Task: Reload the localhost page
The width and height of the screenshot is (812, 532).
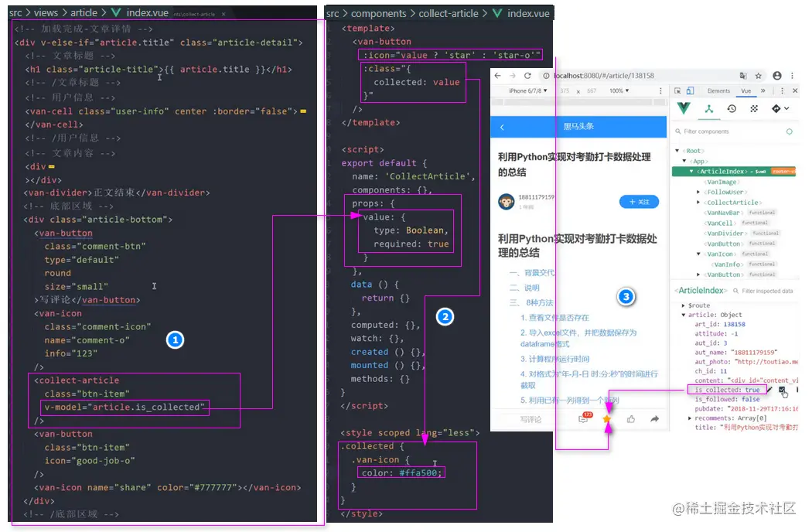Action: coord(527,76)
